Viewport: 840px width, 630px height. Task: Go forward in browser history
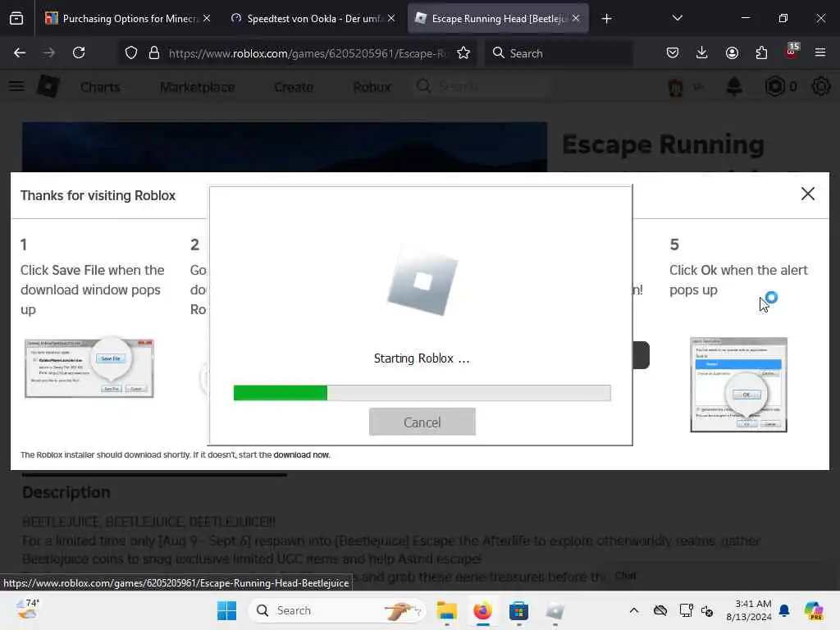(49, 52)
